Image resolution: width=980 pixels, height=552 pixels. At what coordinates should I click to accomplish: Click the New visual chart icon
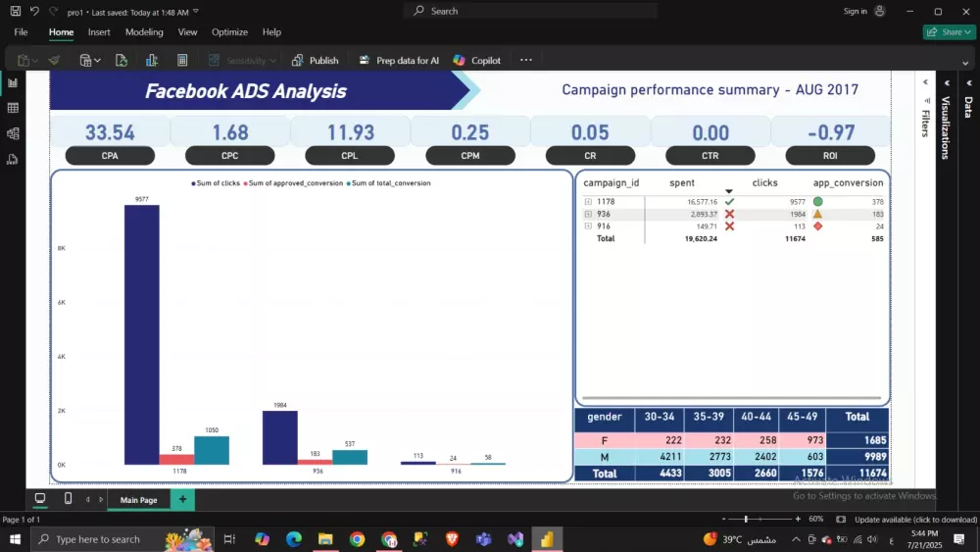[152, 60]
